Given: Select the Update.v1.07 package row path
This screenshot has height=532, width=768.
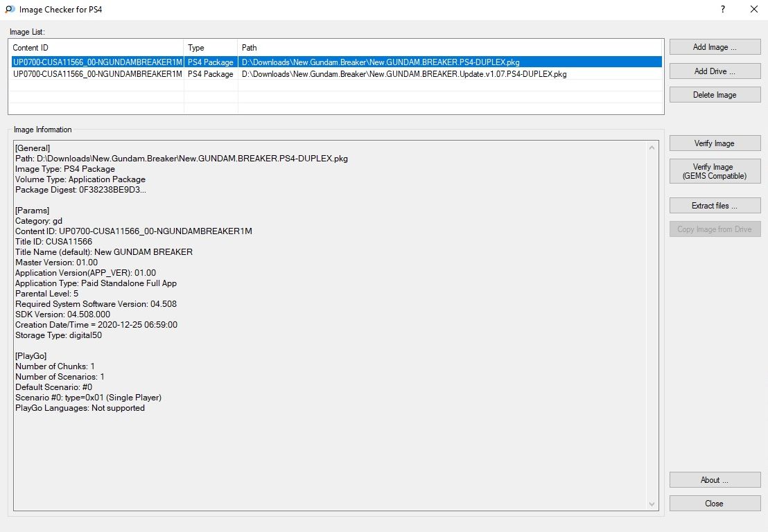Looking at the screenshot, I should [x=404, y=74].
